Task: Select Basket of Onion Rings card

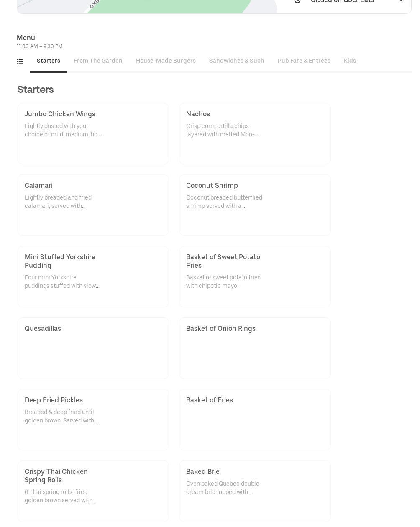Action: pyautogui.click(x=255, y=348)
